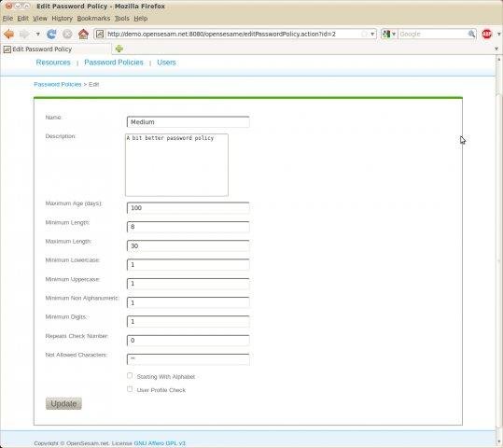Click the browser Back arrow icon
The height and width of the screenshot is (448, 503).
tap(9, 34)
